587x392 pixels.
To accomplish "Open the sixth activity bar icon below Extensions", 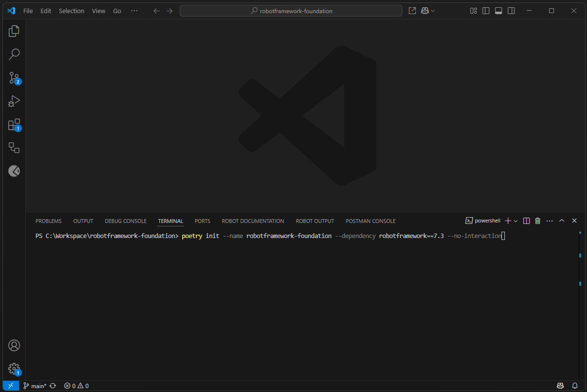I will coord(14,148).
